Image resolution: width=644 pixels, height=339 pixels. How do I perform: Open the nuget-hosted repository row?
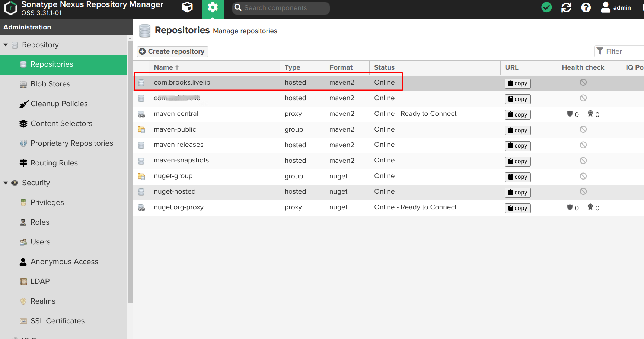(389, 192)
